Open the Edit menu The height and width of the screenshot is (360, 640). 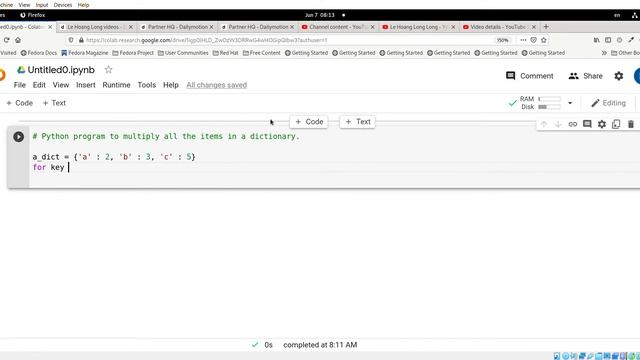click(39, 85)
